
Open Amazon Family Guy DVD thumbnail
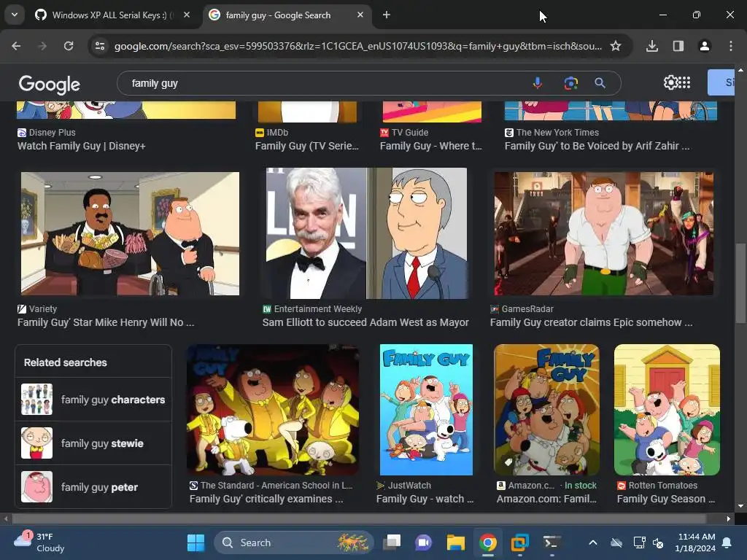click(x=546, y=410)
